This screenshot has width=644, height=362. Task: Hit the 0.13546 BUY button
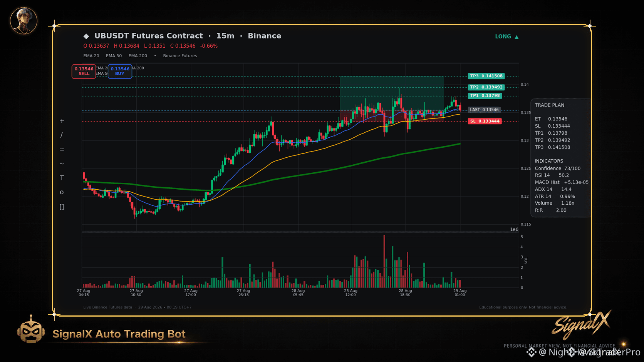point(120,71)
